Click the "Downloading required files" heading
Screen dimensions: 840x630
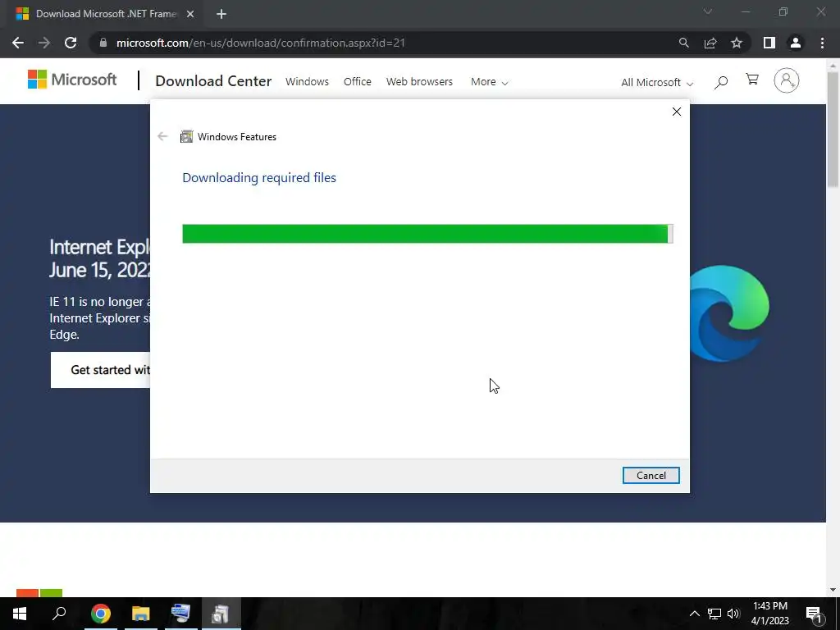259,178
